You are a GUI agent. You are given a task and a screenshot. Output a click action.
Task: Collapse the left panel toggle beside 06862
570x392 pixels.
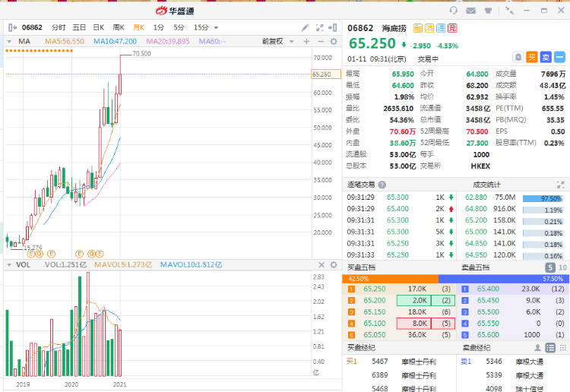tap(10, 27)
